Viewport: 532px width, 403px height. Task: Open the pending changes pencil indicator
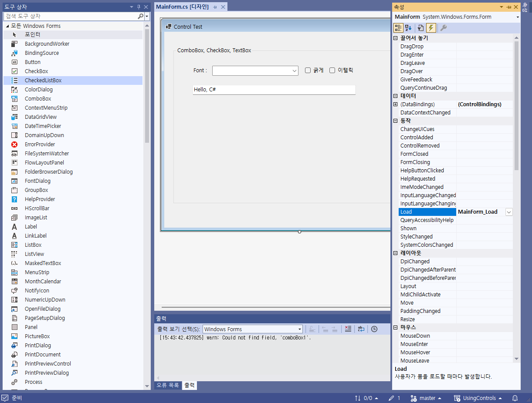point(394,398)
